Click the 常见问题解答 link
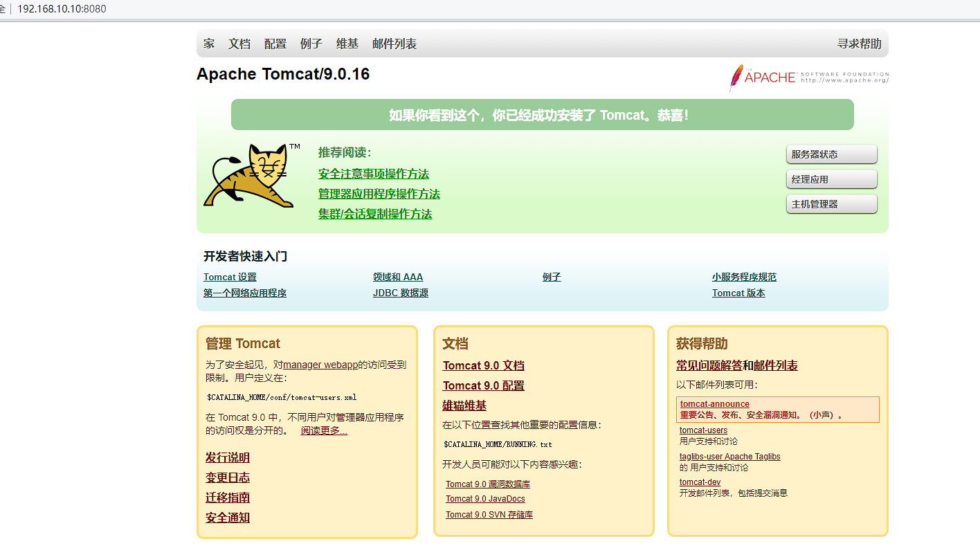 coord(709,365)
